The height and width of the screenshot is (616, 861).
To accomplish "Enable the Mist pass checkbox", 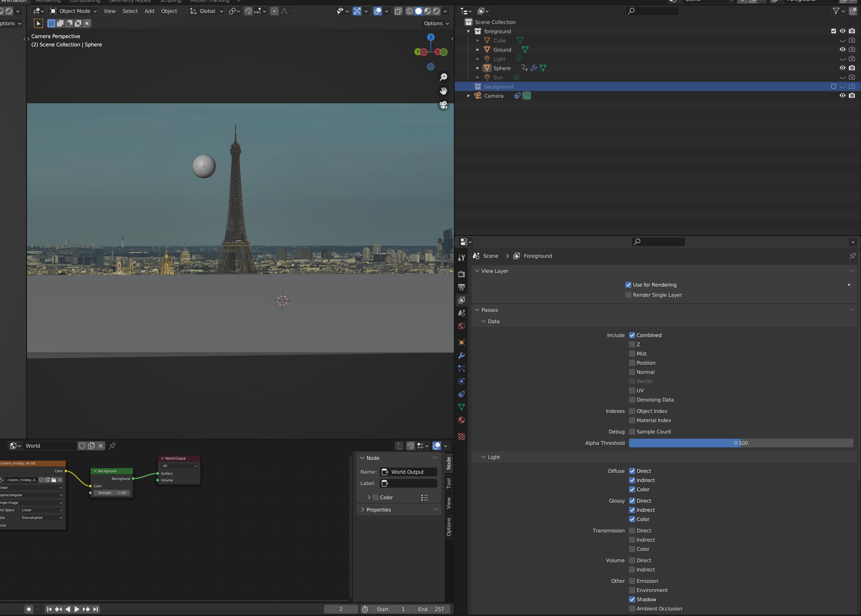I will tap(632, 354).
